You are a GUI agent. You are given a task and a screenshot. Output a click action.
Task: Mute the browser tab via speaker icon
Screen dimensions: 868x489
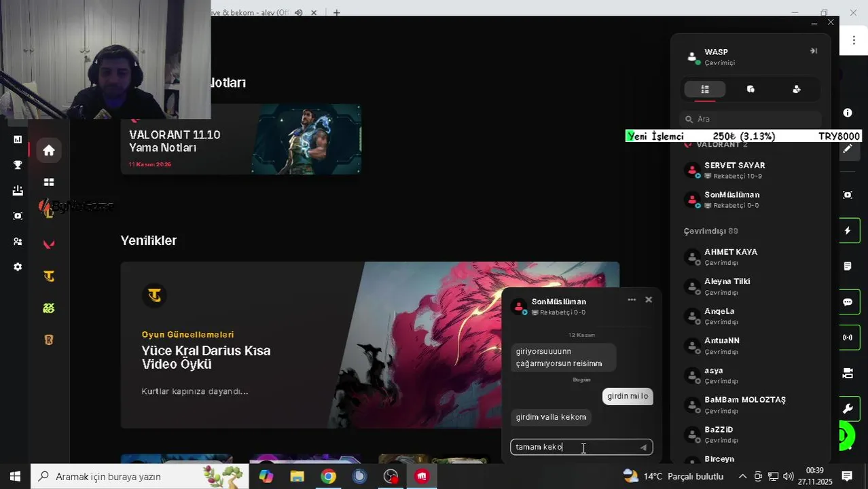[298, 12]
